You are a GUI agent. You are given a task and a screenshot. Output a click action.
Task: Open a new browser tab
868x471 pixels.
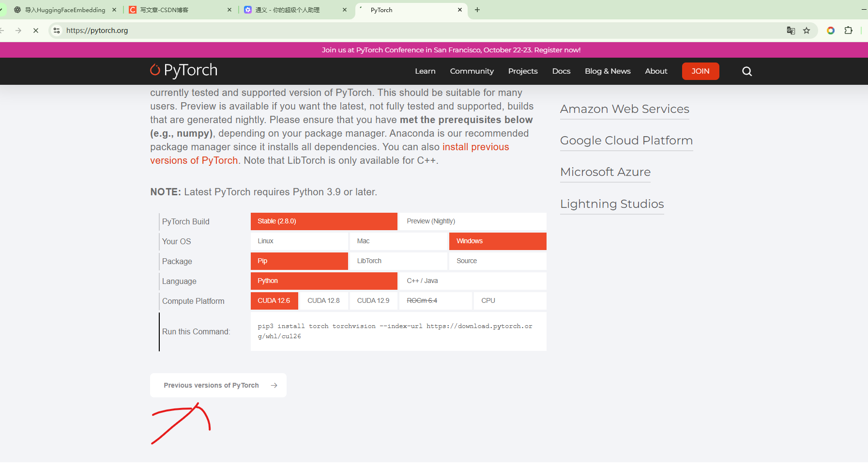coord(477,10)
